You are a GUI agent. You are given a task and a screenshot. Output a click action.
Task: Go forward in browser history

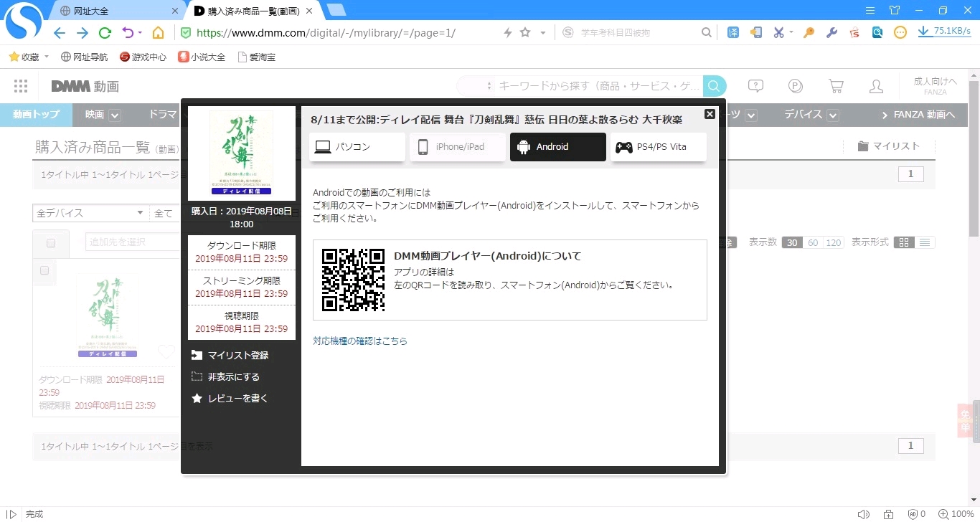(x=83, y=33)
